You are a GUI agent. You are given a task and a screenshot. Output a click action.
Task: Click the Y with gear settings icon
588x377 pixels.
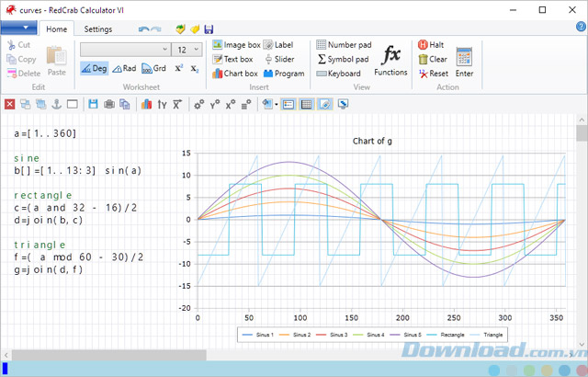click(x=215, y=104)
